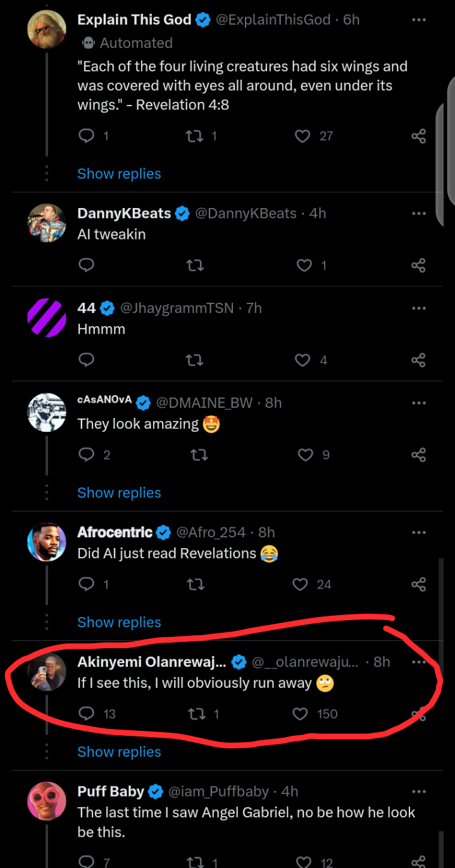
Task: Open the Explain This God profile picture
Action: click(x=47, y=29)
